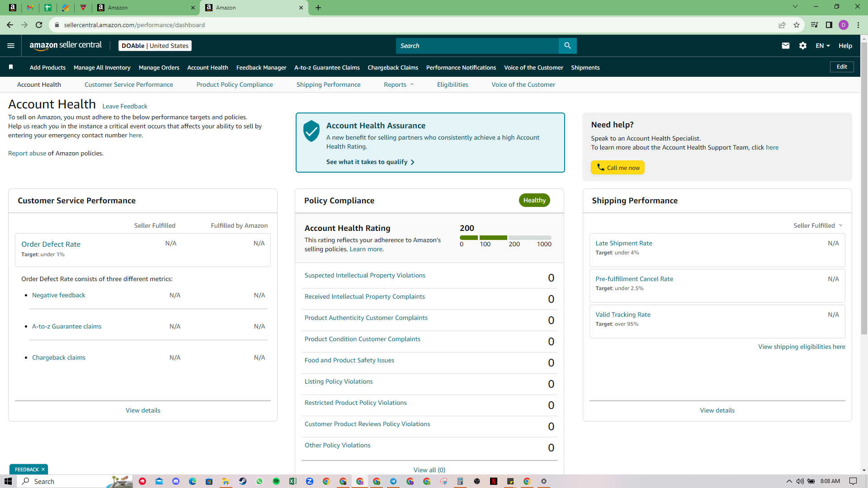
Task: Open the Report abuse link
Action: click(27, 153)
